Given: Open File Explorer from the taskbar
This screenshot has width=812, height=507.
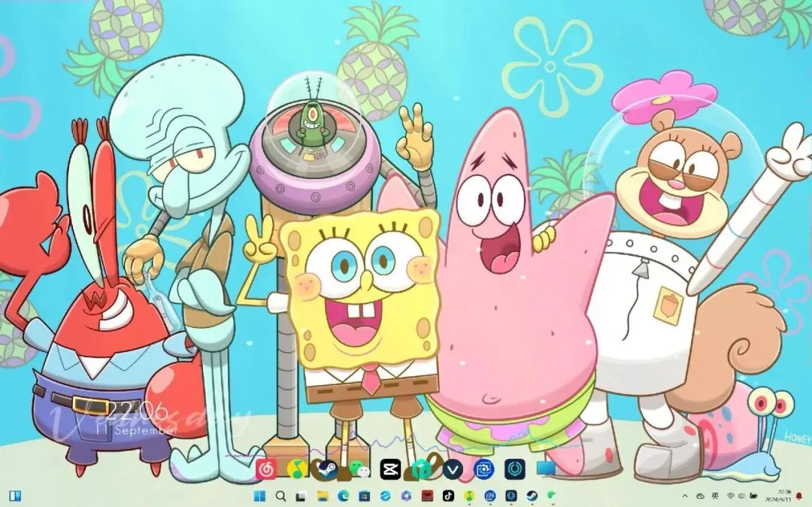Looking at the screenshot, I should point(323,496).
